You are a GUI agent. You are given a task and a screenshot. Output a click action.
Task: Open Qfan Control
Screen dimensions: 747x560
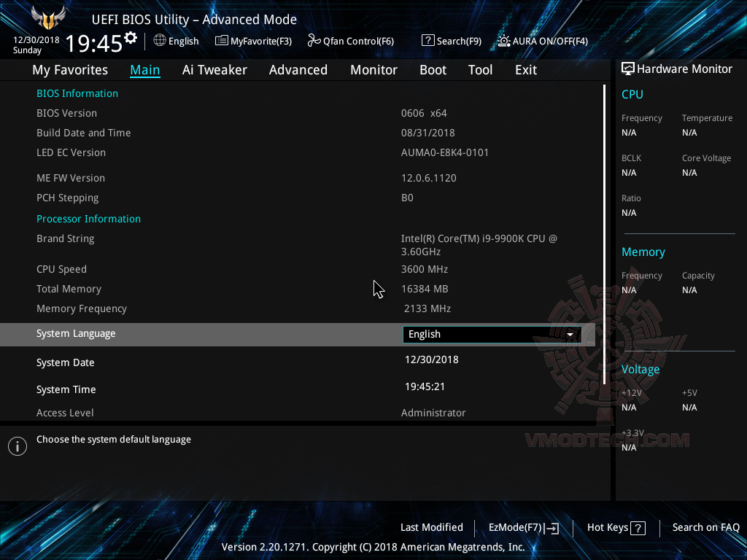(x=350, y=41)
